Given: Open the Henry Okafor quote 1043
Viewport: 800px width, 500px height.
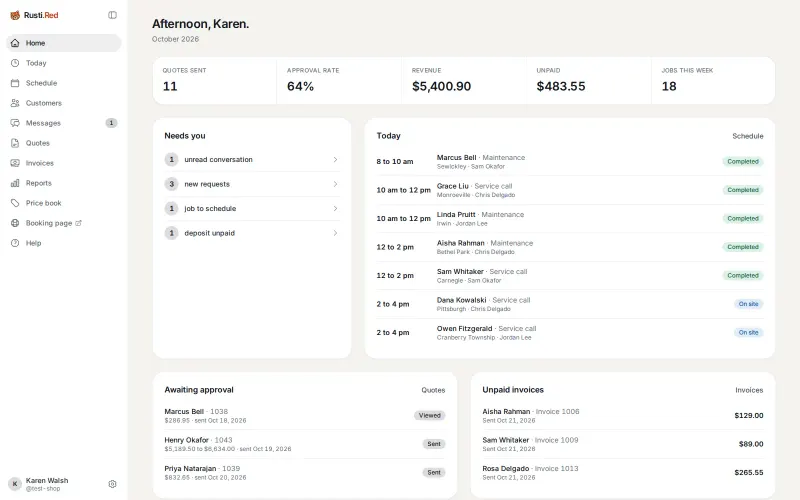Looking at the screenshot, I should click(x=305, y=444).
